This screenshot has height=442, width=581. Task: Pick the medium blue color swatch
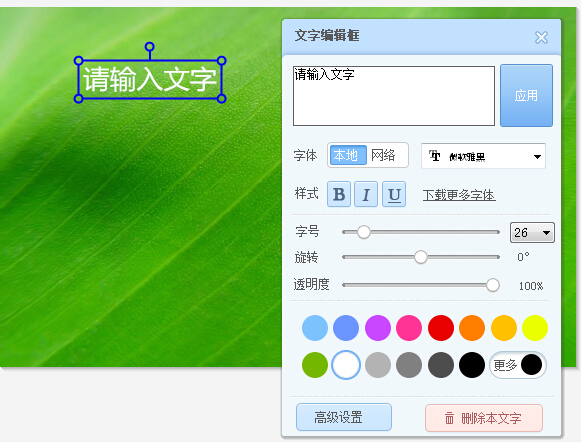[346, 328]
